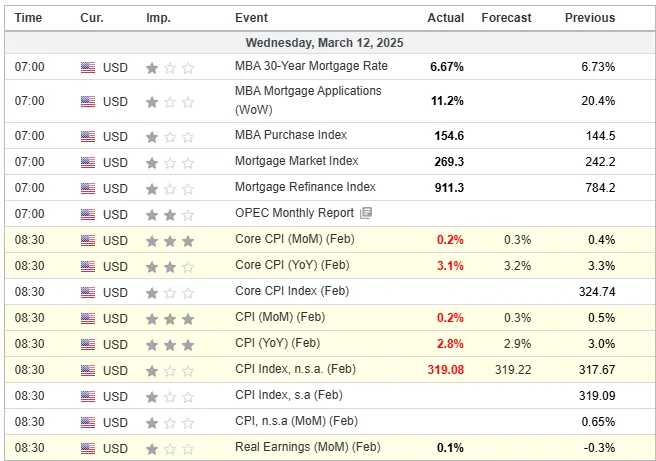Click the US flag in the CPI (YoY) row

click(88, 344)
